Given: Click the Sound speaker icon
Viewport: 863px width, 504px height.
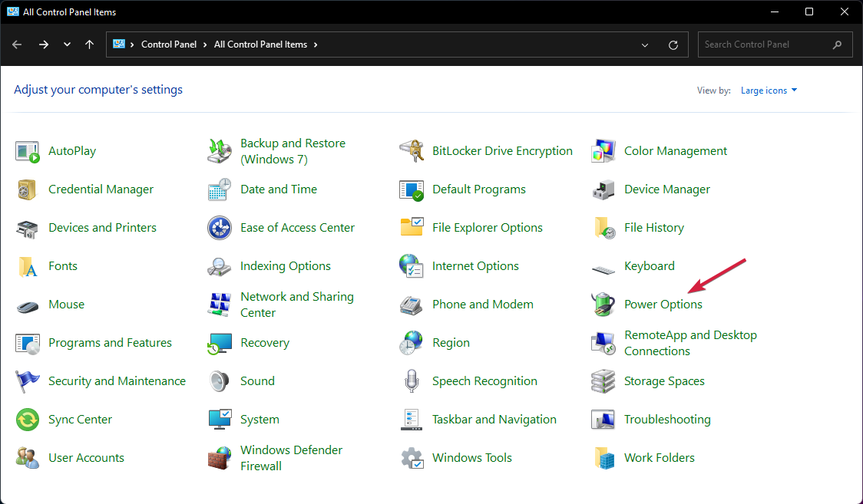Looking at the screenshot, I should [x=220, y=381].
